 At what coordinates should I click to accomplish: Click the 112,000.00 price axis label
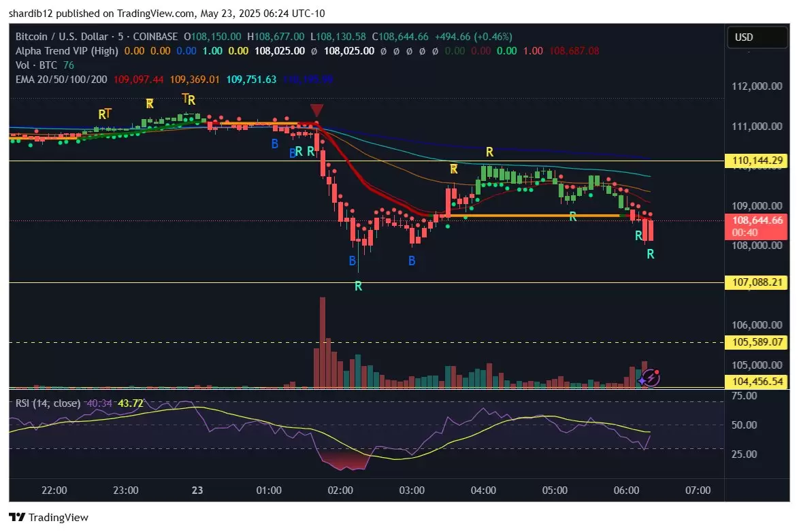[x=757, y=86]
